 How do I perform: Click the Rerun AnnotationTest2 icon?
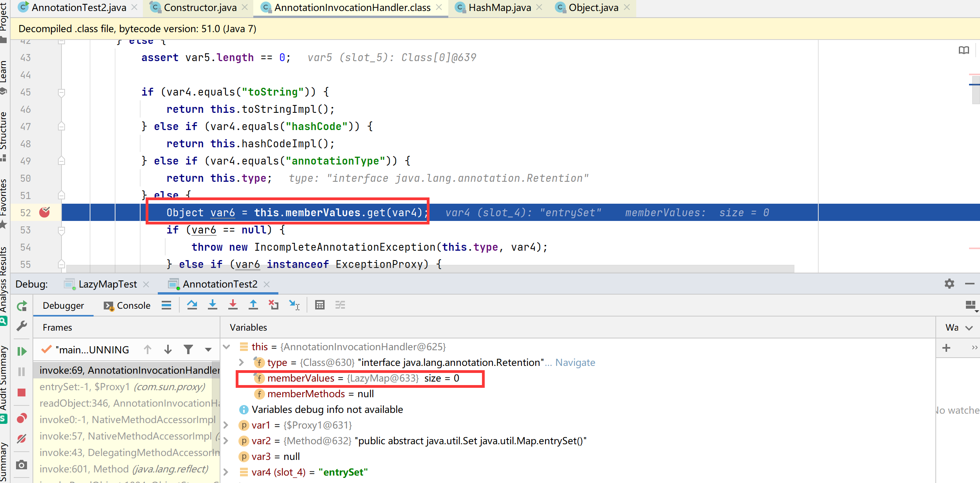(22, 306)
